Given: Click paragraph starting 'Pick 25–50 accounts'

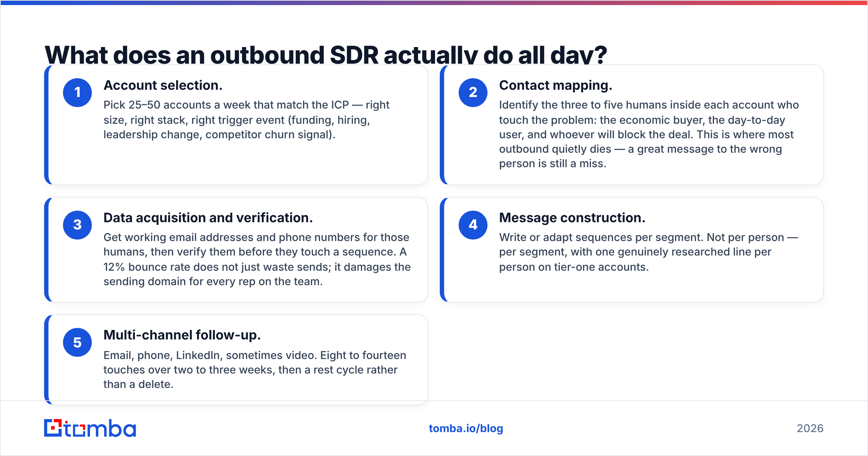Looking at the screenshot, I should click(x=247, y=120).
